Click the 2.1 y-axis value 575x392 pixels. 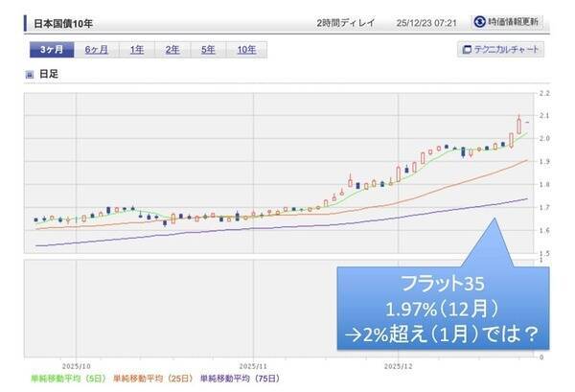tap(544, 116)
